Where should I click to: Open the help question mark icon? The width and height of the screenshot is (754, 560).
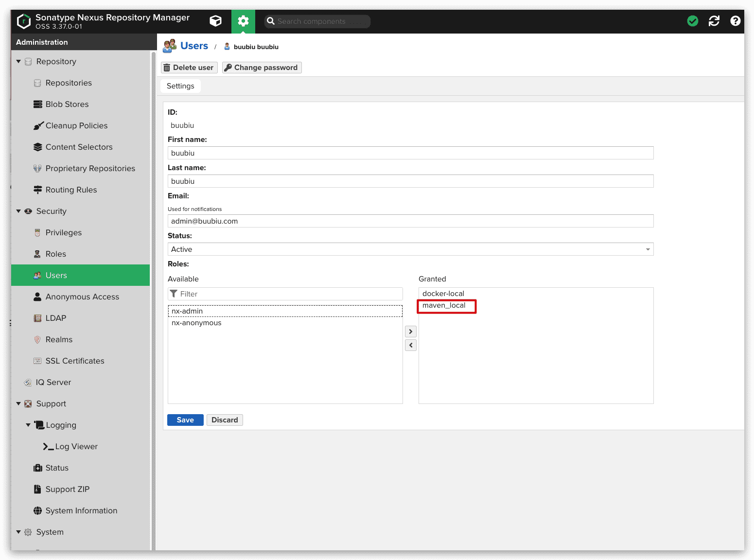[x=735, y=21]
